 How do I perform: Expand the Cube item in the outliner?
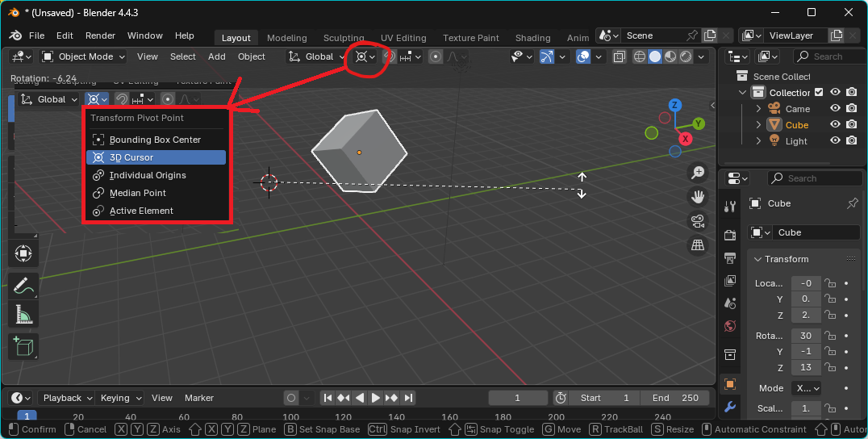tap(758, 125)
